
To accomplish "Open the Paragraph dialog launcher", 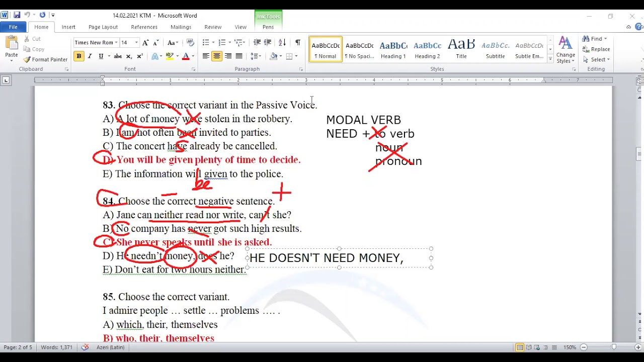I will pyautogui.click(x=301, y=69).
